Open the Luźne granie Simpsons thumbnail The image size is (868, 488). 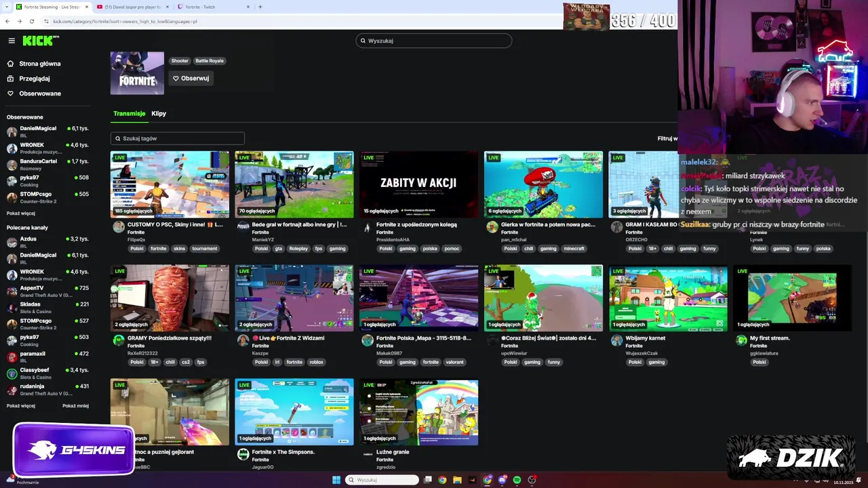pos(418,411)
